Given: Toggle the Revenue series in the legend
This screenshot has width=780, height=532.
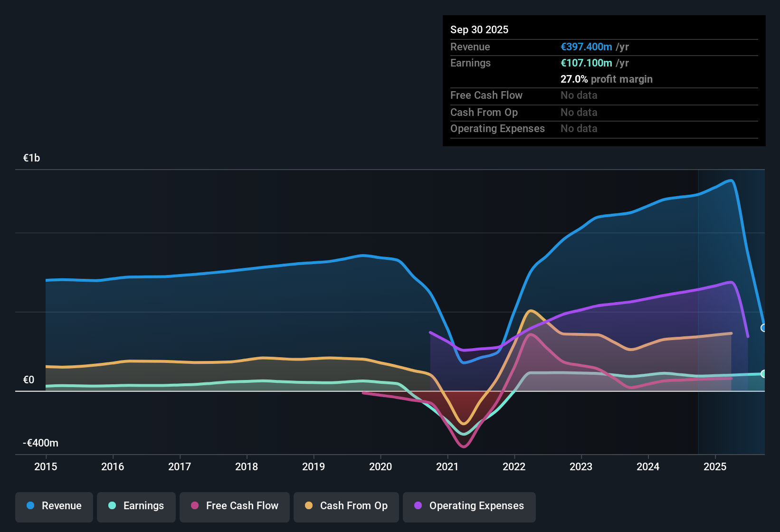Looking at the screenshot, I should [x=54, y=506].
